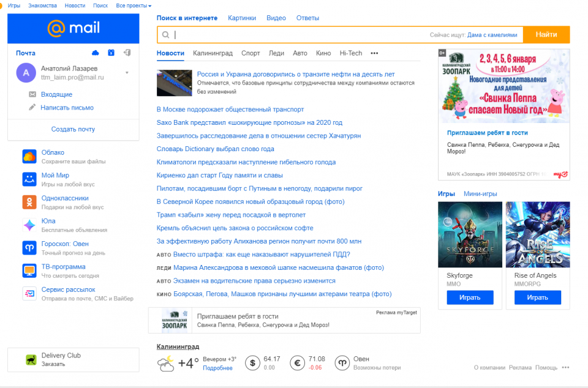The height and width of the screenshot is (388, 588).
Task: Open the Calendar icon in the mail panel
Action: tap(111, 53)
